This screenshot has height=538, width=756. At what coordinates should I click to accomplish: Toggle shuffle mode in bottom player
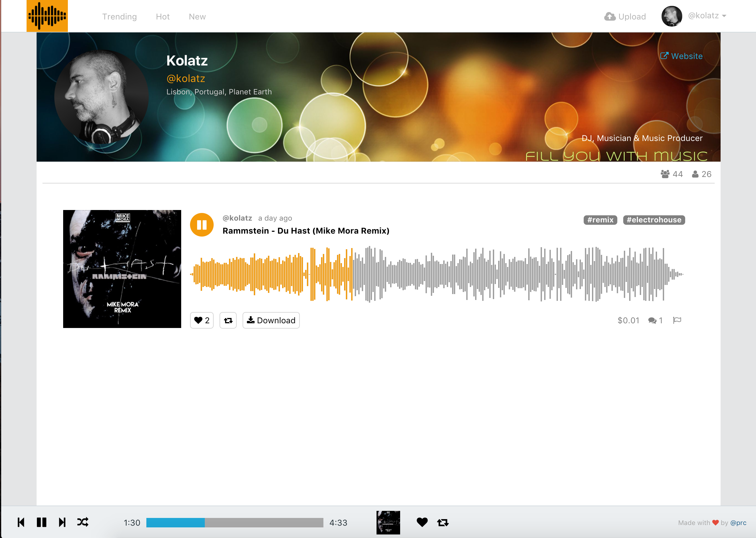click(83, 522)
